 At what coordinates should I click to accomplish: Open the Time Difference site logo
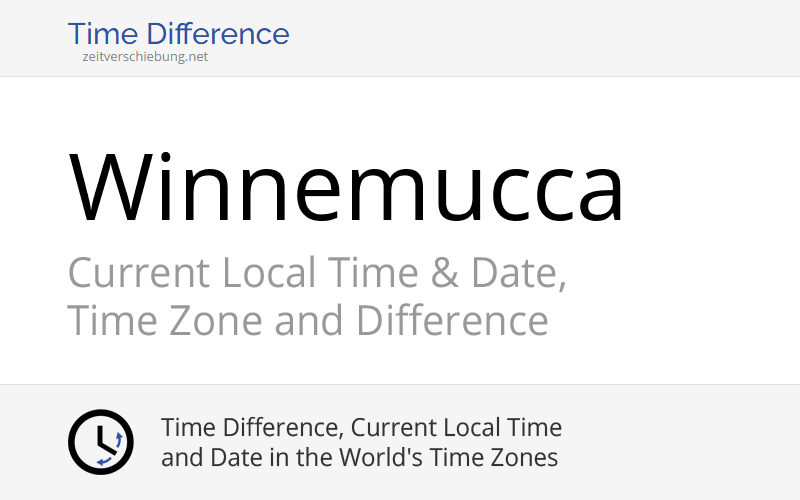(x=178, y=34)
